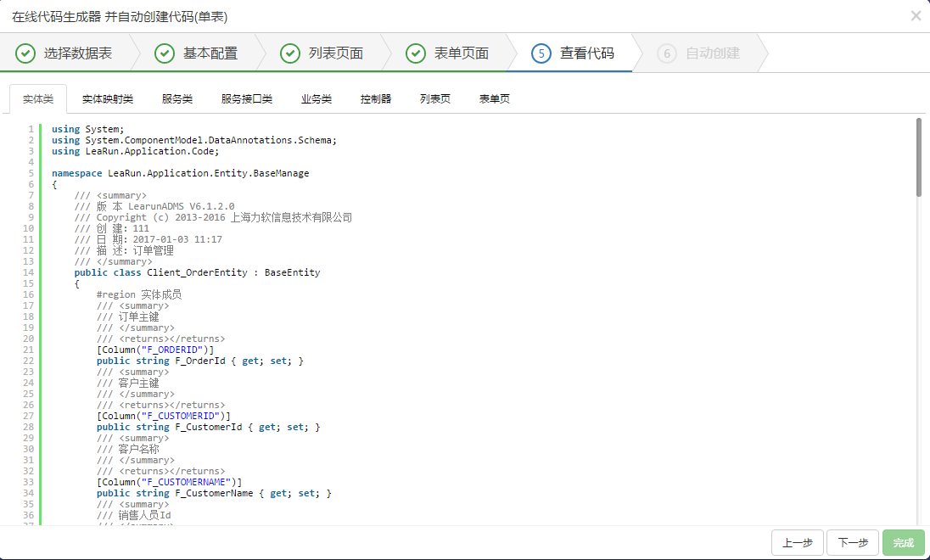Click the comment '版 本 LearunADMS V6.1.2.0'
The height and width of the screenshot is (560, 930).
pyautogui.click(x=154, y=206)
